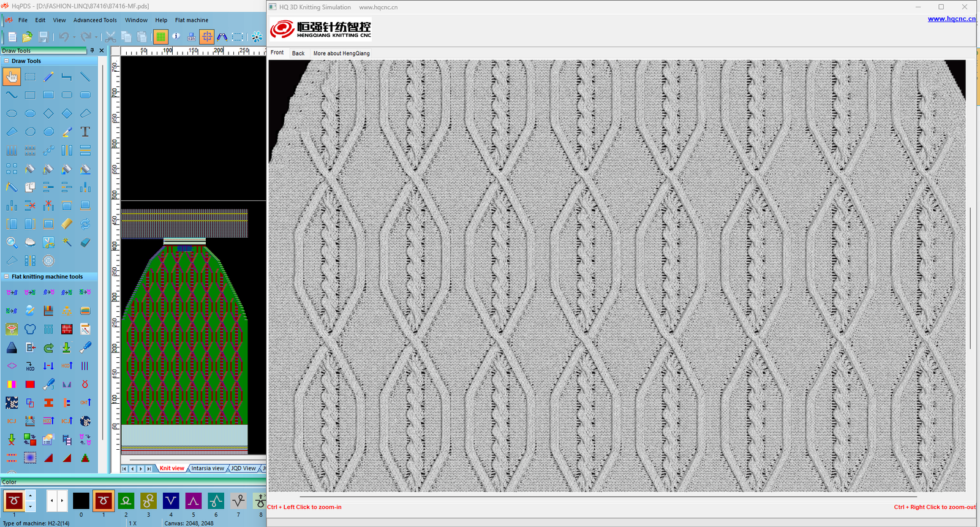Select the Text tool in Draw Tools
The height and width of the screenshot is (527, 980).
click(x=85, y=132)
